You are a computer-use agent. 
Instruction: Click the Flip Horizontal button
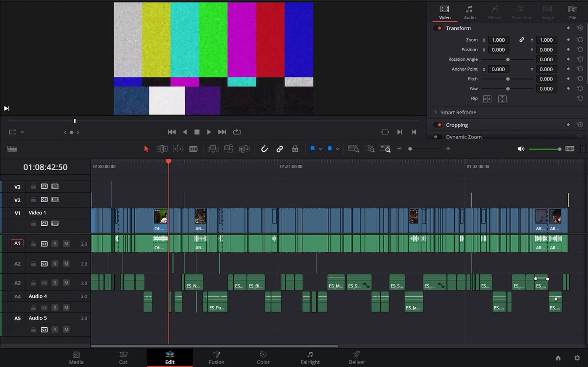[x=487, y=99]
